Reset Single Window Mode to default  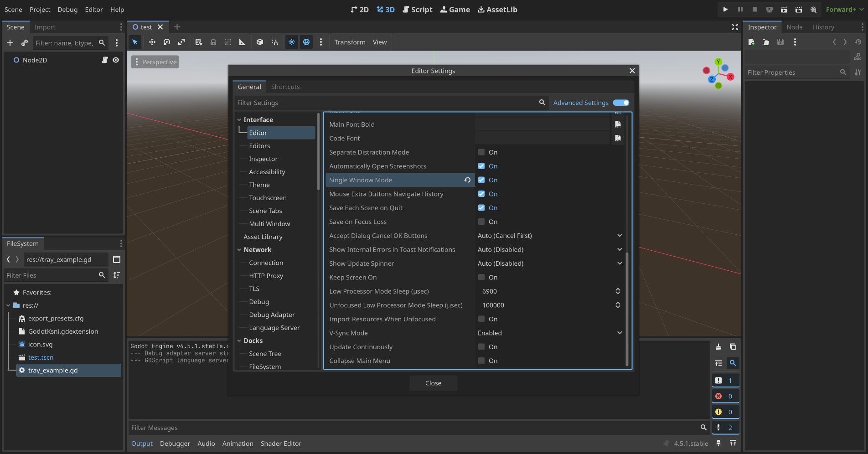coord(467,180)
